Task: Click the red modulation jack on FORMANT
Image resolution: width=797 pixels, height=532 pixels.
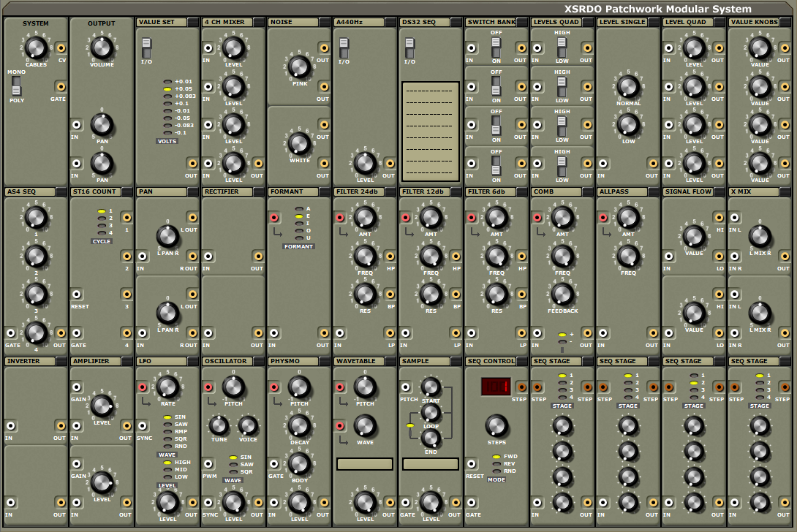Action: click(274, 218)
